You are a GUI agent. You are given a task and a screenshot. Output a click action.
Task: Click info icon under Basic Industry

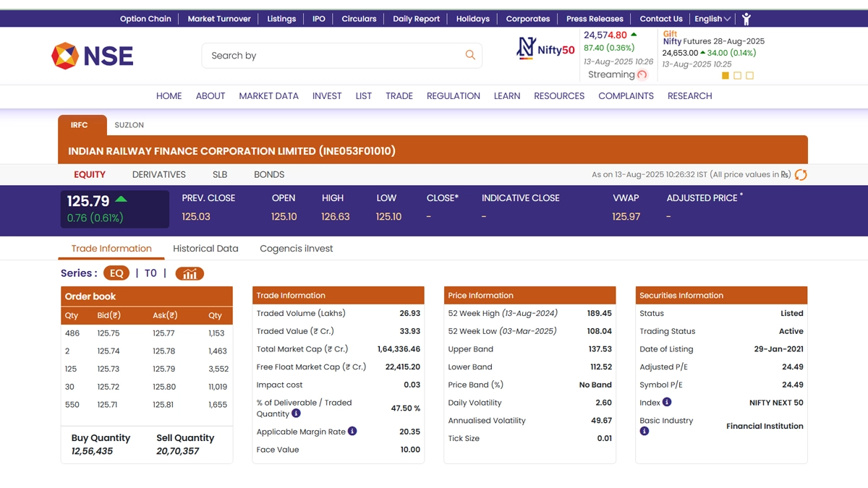644,432
